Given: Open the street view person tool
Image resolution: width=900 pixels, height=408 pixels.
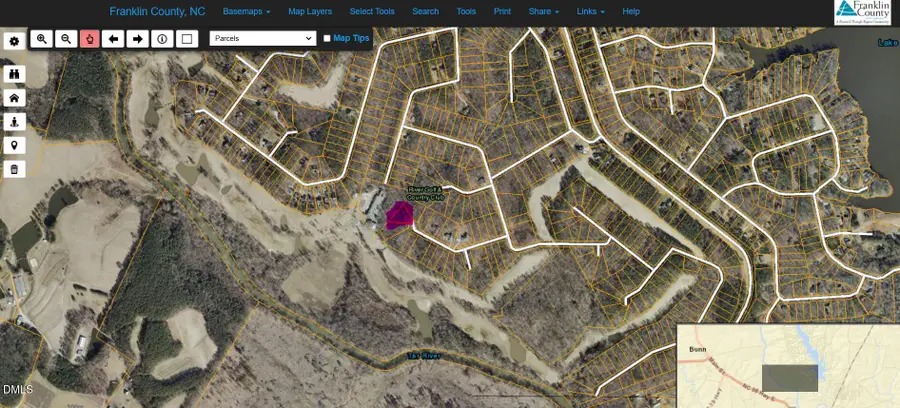Looking at the screenshot, I should (14, 122).
